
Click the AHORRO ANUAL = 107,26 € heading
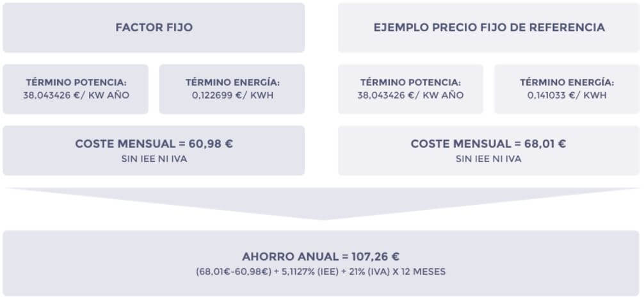321,257
